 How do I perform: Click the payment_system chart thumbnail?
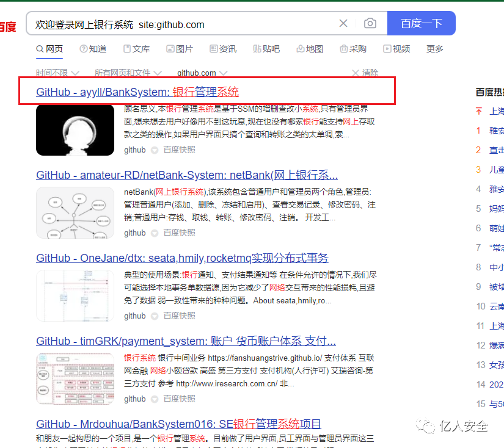coord(75,378)
